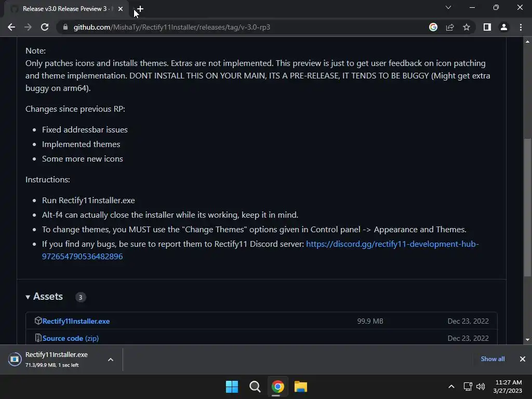Download Source code (zip)
532x399 pixels.
pos(71,338)
